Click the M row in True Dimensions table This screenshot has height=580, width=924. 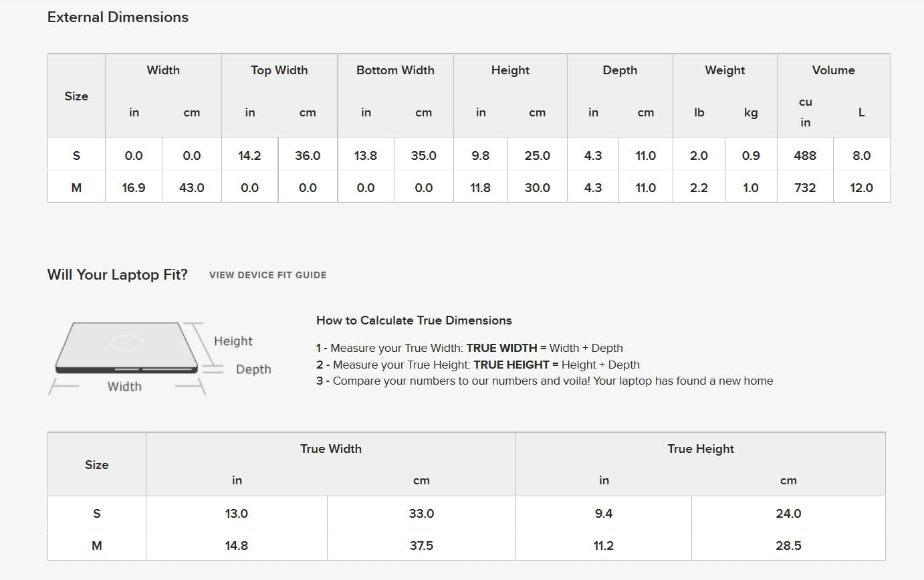click(97, 546)
